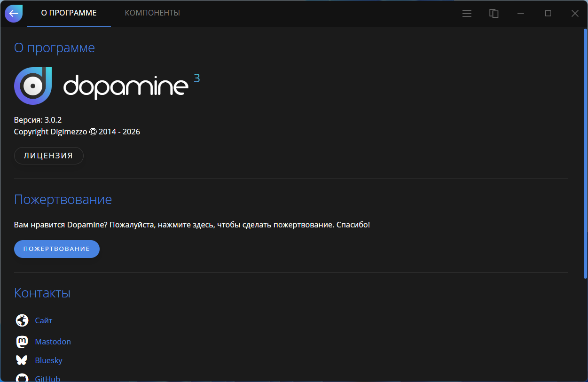This screenshot has height=382, width=588.
Task: Click the globe icon beside Сайт
Action: click(22, 320)
